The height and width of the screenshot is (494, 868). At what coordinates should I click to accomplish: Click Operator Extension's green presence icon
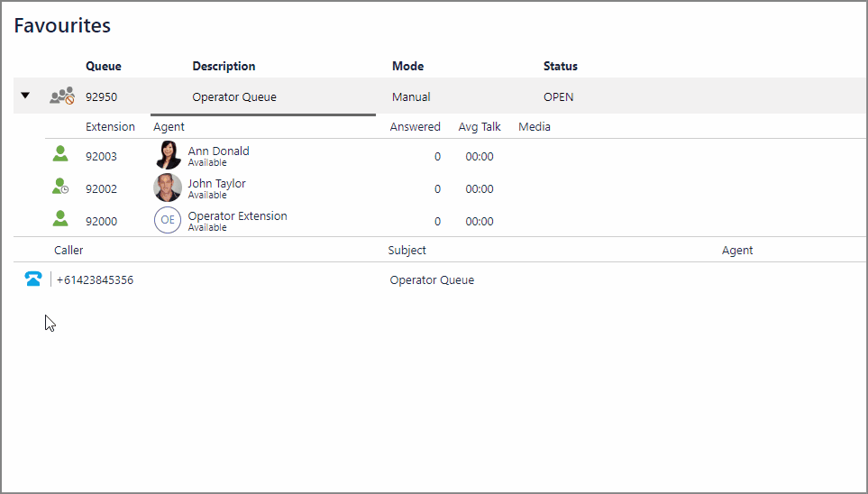point(60,219)
